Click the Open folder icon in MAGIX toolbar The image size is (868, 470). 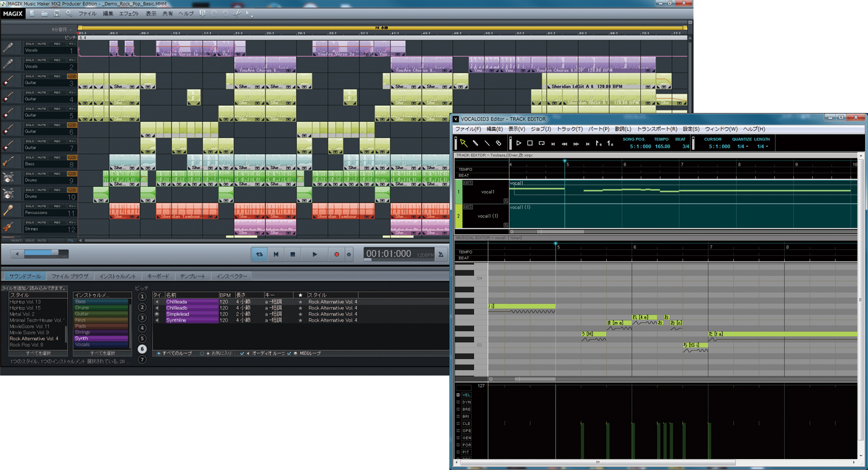pos(44,14)
